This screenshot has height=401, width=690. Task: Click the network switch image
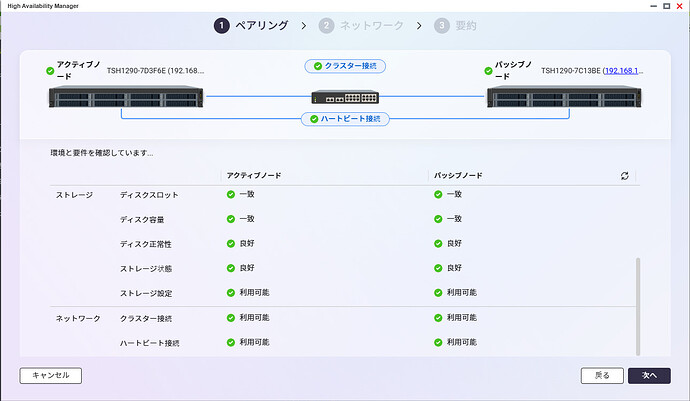point(345,97)
